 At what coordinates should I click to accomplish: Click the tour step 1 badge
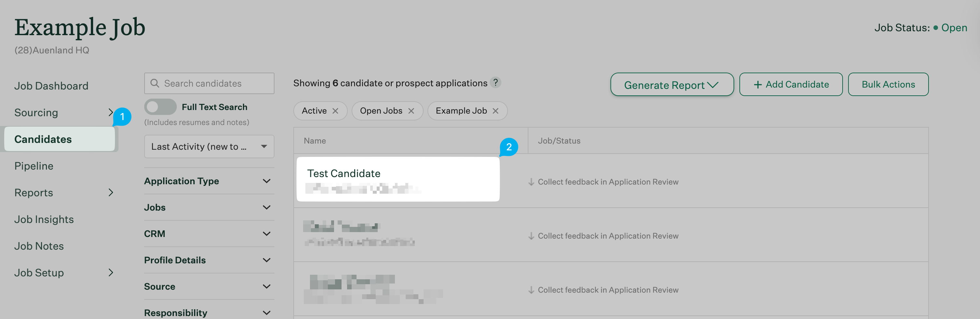tap(122, 117)
